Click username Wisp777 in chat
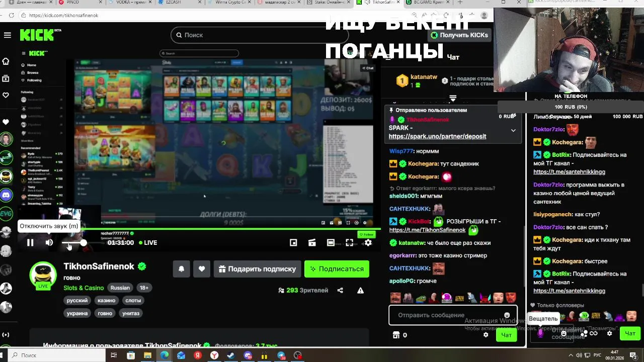 (x=401, y=151)
